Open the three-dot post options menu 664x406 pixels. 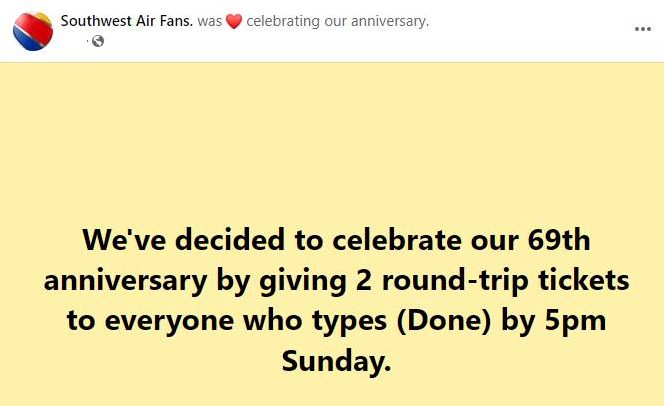[642, 29]
